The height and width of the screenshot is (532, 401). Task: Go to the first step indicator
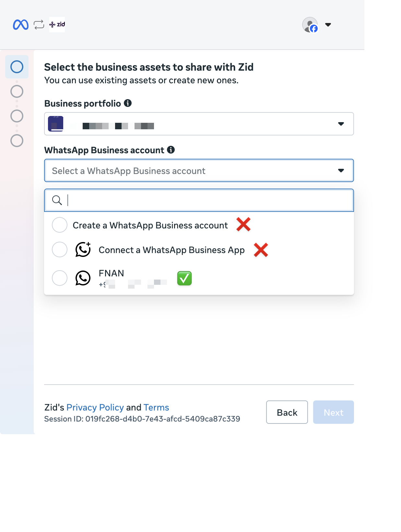[17, 67]
